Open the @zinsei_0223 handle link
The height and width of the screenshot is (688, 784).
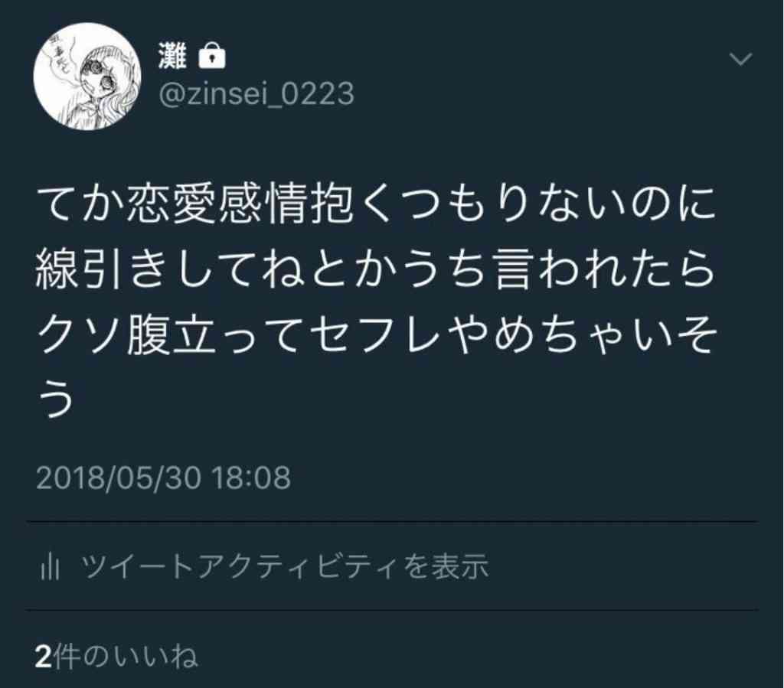tap(256, 93)
